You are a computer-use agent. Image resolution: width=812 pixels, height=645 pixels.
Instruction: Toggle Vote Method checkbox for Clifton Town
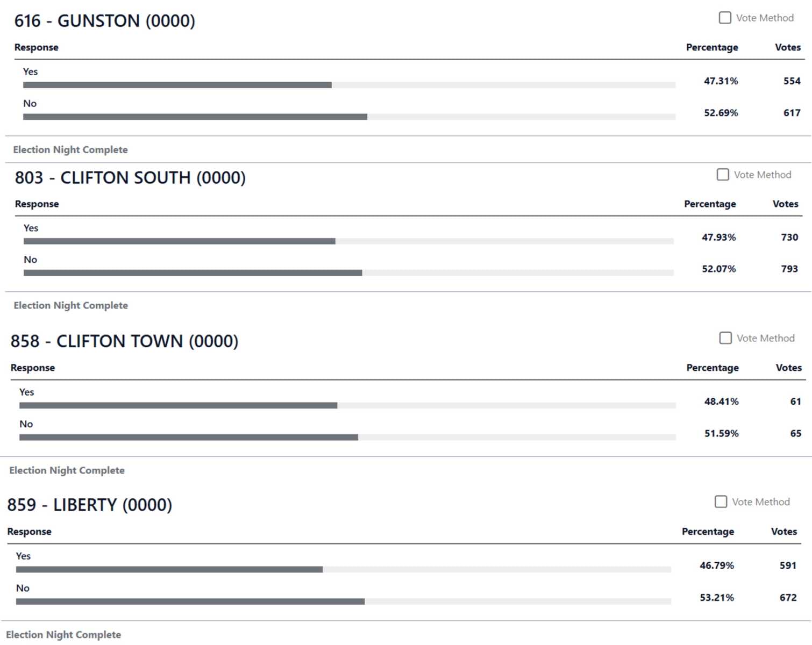coord(725,338)
